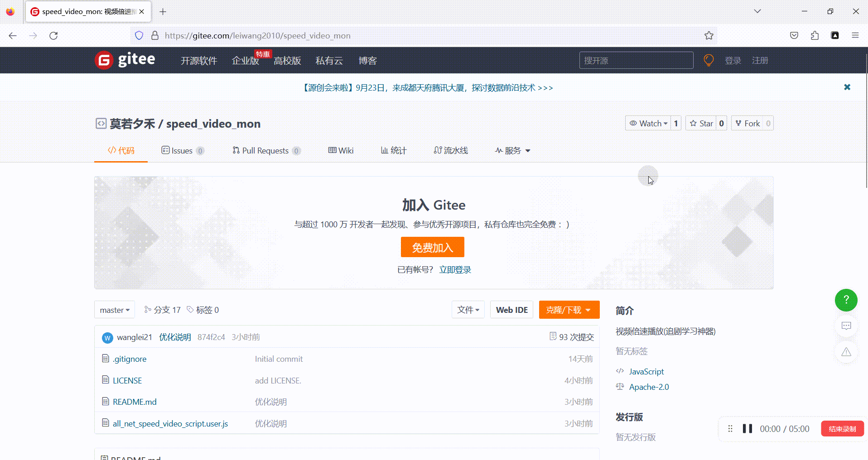Switch to the Issues tab

(183, 150)
